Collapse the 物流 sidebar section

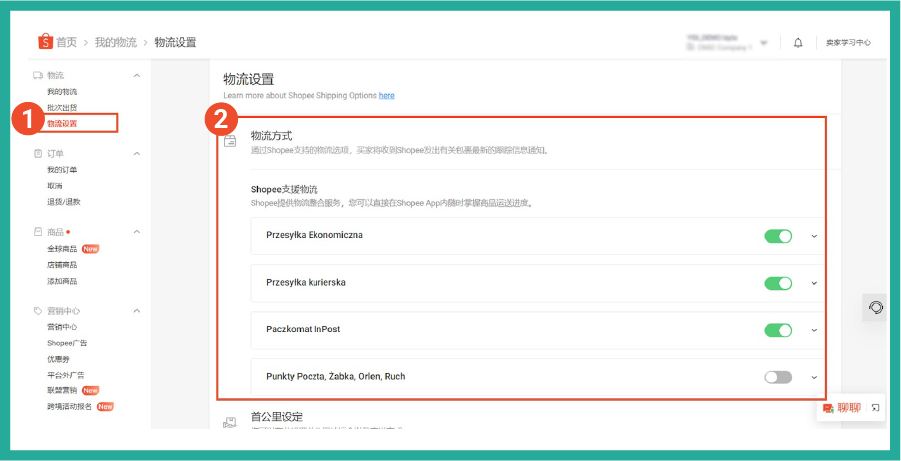(137, 75)
